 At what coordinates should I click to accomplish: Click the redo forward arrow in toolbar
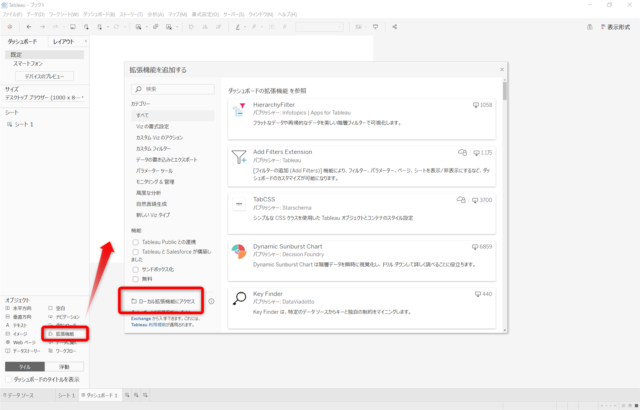(x=42, y=27)
